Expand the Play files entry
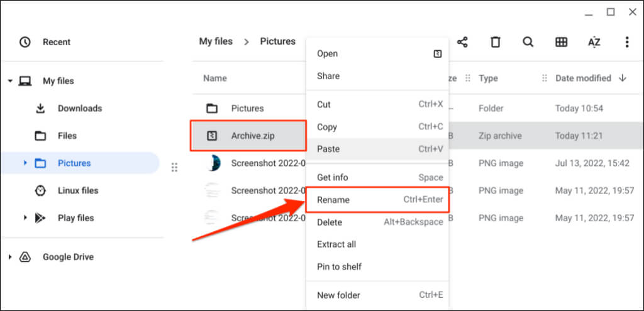Viewport: 644px width, 311px height. (25, 218)
